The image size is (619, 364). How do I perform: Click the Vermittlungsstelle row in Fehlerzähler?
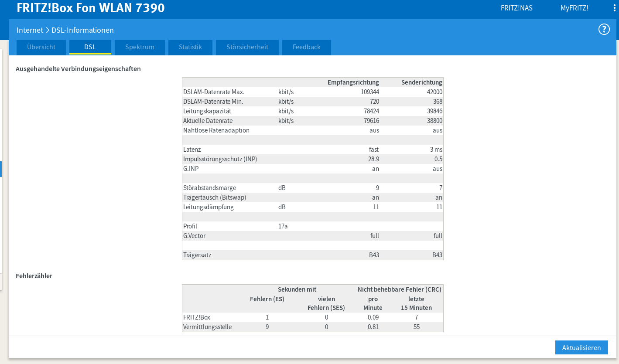207,327
